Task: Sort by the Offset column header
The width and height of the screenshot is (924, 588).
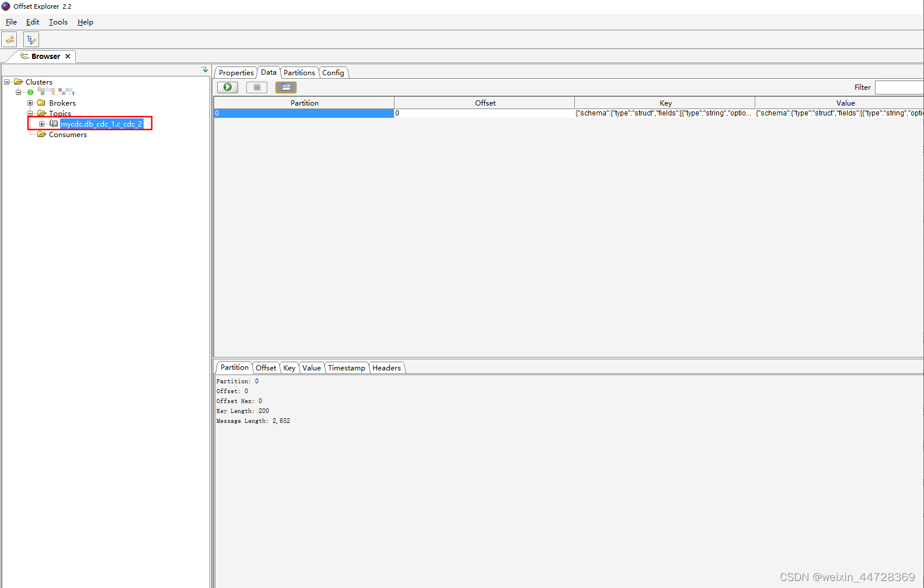Action: 484,103
